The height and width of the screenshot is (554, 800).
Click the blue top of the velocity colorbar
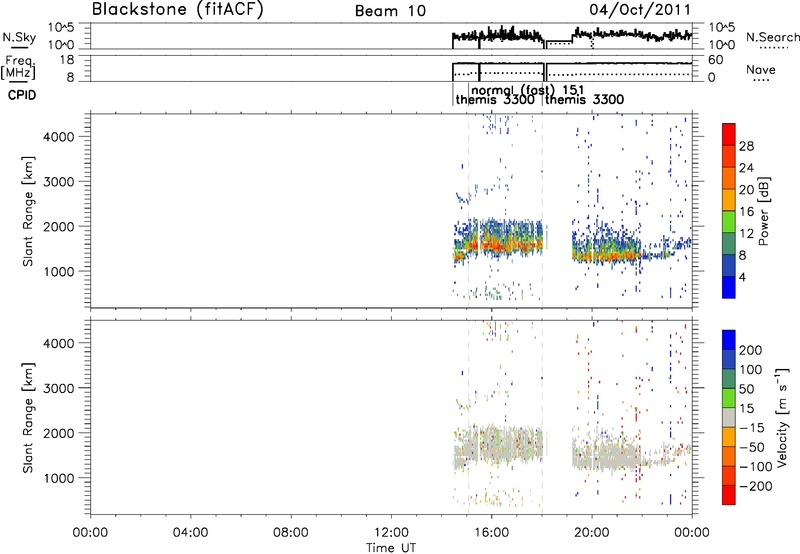point(729,340)
